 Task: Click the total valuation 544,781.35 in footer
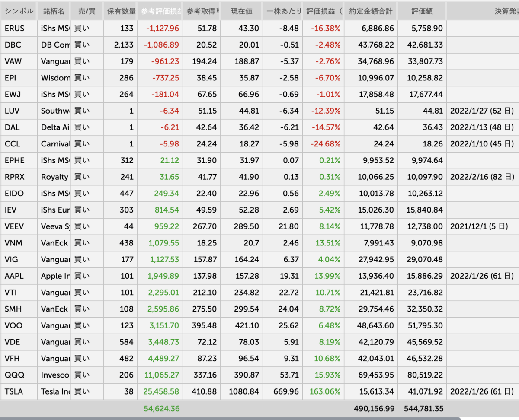click(424, 408)
